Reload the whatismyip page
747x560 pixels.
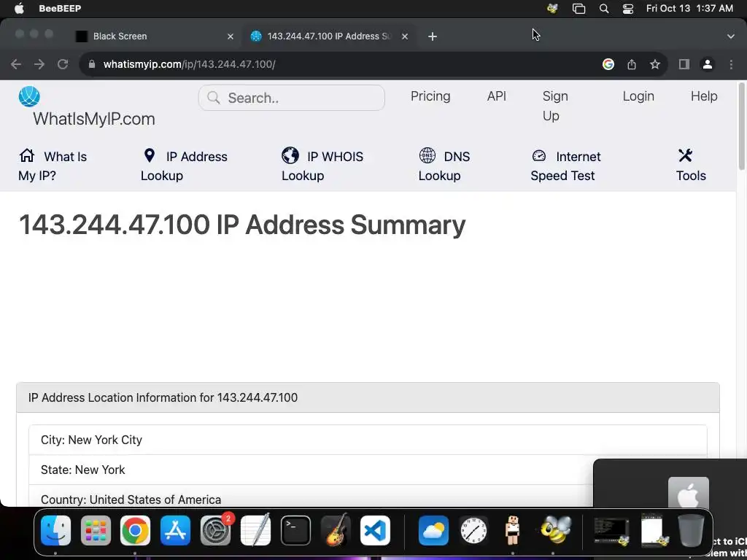coord(63,64)
